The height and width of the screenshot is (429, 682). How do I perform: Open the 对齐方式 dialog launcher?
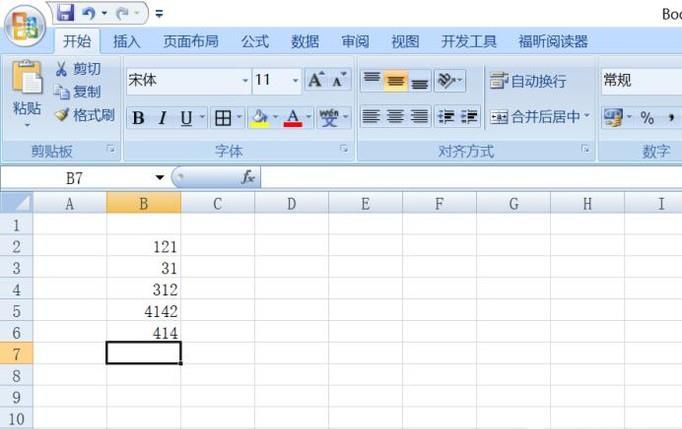(585, 149)
